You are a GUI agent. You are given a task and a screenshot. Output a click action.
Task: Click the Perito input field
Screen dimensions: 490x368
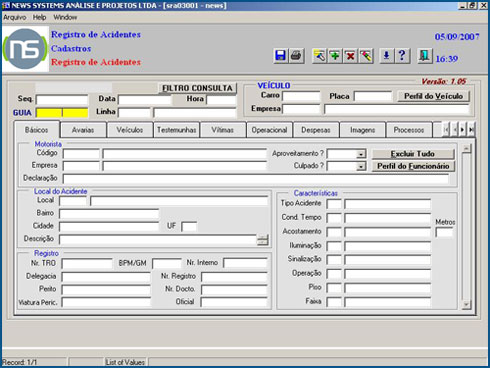tap(106, 290)
